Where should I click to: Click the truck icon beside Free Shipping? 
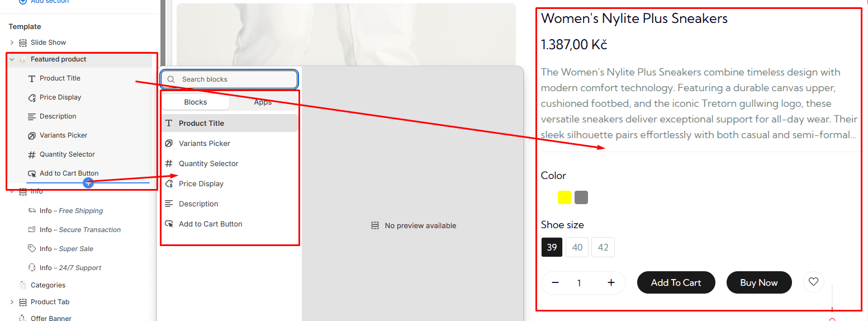click(x=32, y=211)
